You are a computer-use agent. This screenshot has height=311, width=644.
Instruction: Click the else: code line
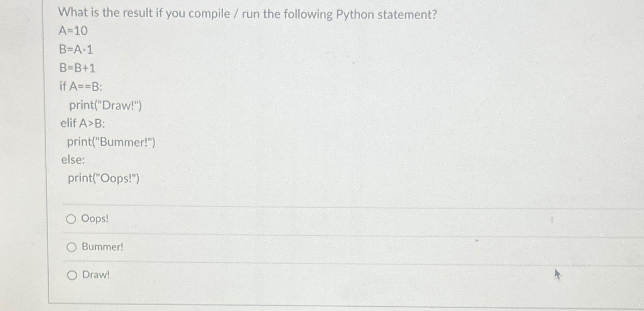tap(73, 160)
